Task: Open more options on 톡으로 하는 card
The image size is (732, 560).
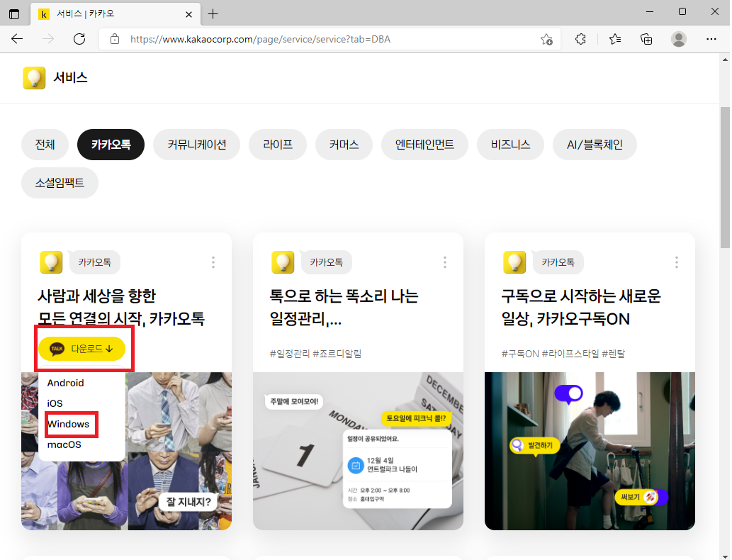Action: (445, 262)
